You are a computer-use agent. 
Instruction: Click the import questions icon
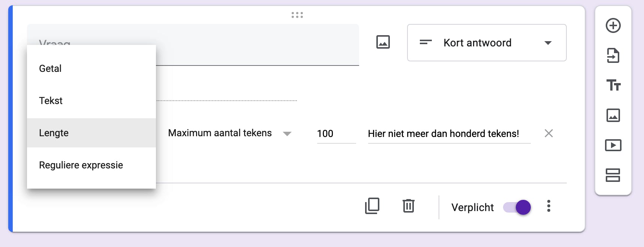click(613, 55)
